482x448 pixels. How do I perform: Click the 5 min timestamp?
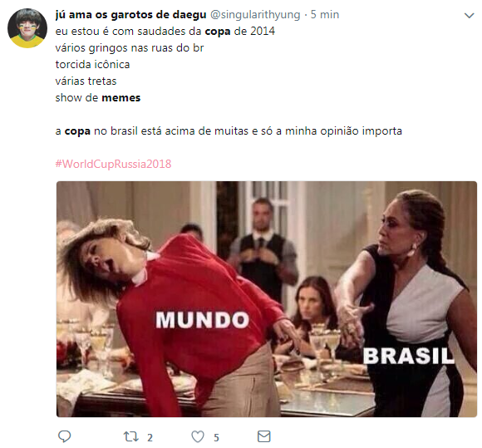325,14
